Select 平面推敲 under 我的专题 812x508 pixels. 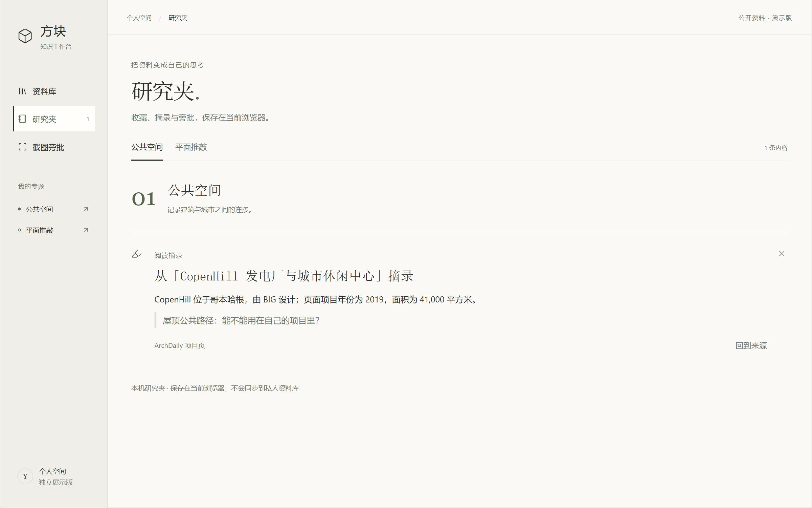point(40,230)
